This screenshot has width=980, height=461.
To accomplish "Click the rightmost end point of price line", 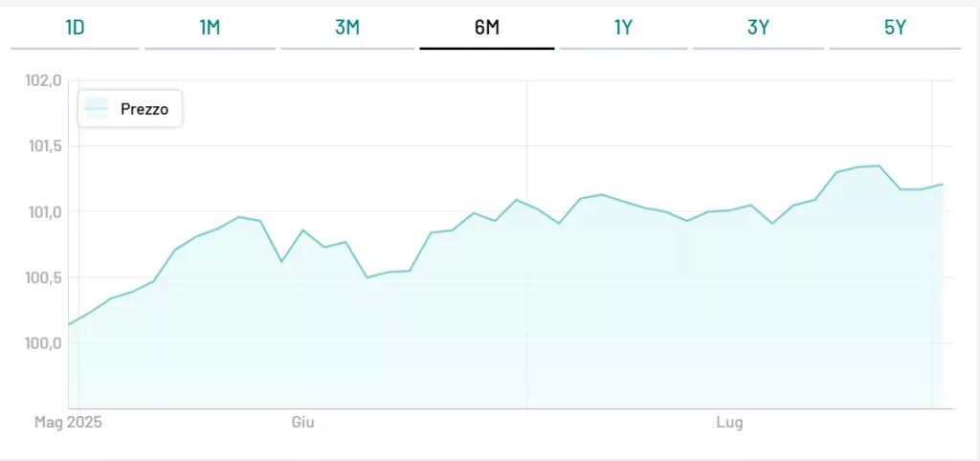I will coord(943,184).
